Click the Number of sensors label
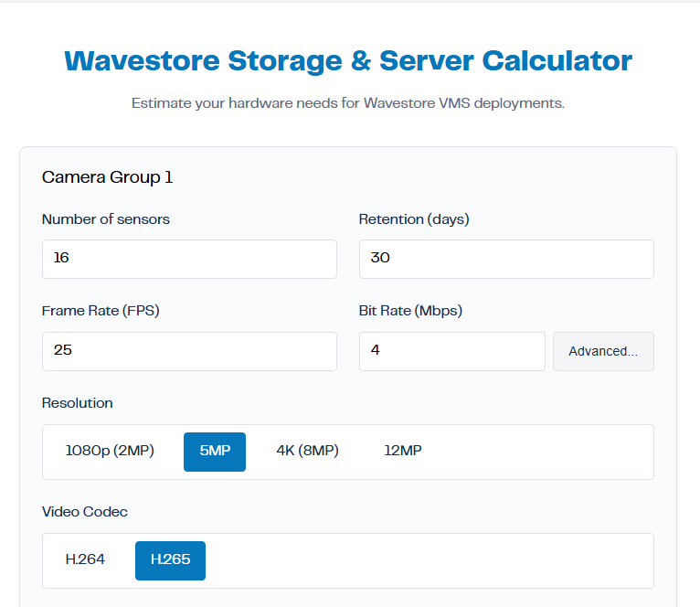Image resolution: width=700 pixels, height=607 pixels. pyautogui.click(x=106, y=219)
